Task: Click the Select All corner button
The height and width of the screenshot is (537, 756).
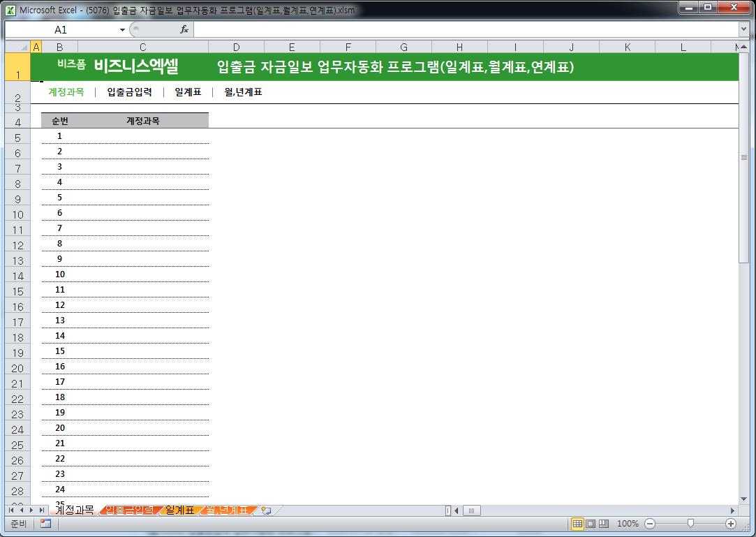Action: tap(18, 47)
